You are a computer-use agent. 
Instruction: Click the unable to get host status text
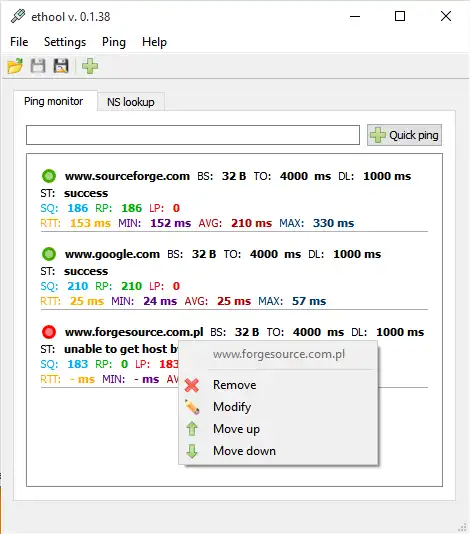coord(121,349)
